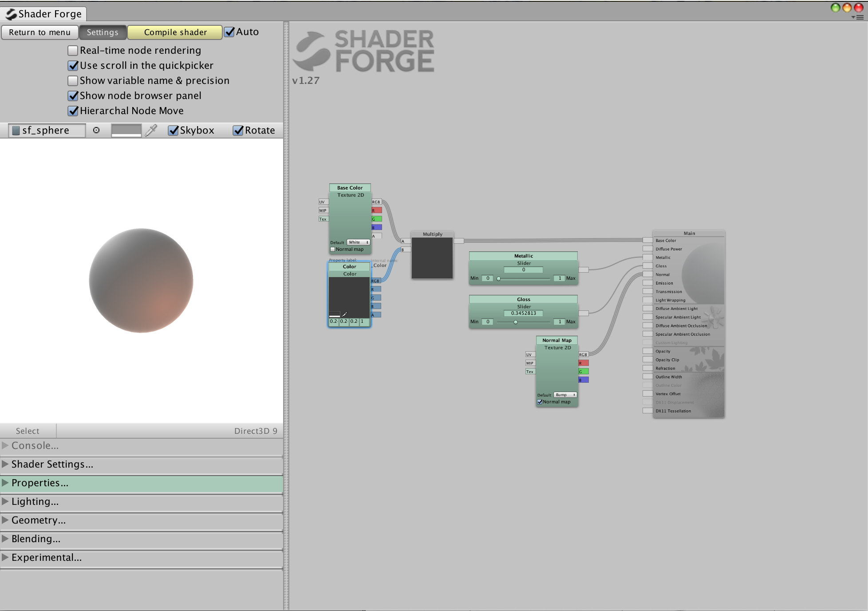Click the Settings button
The width and height of the screenshot is (868, 611).
pyautogui.click(x=103, y=32)
